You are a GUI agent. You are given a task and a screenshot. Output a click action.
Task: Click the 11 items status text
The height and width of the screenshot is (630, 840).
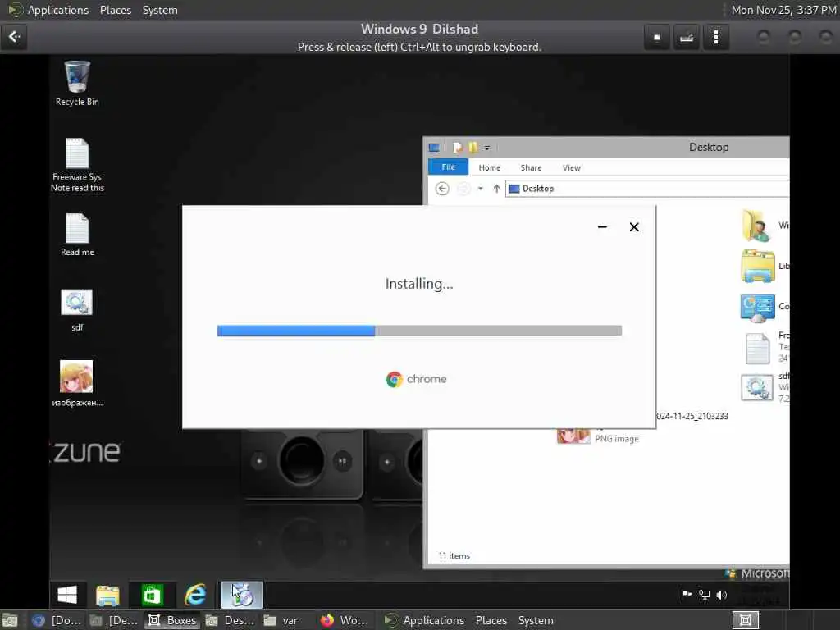pos(454,556)
